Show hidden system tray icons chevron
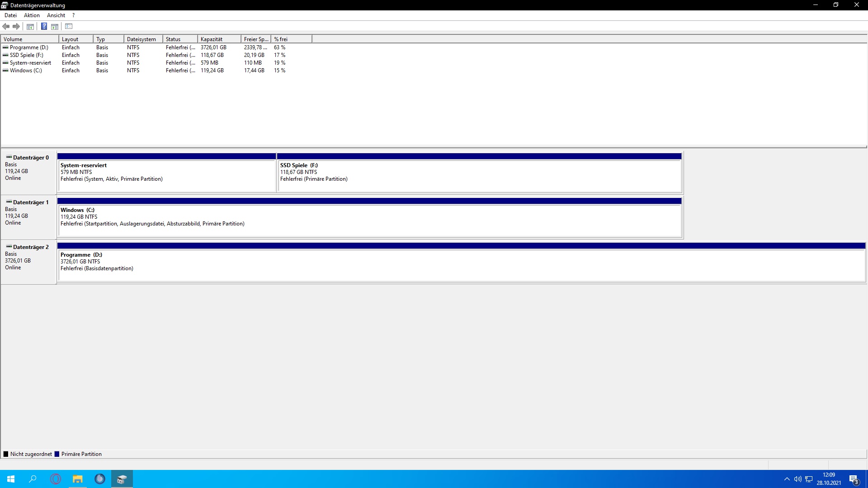 (787, 479)
